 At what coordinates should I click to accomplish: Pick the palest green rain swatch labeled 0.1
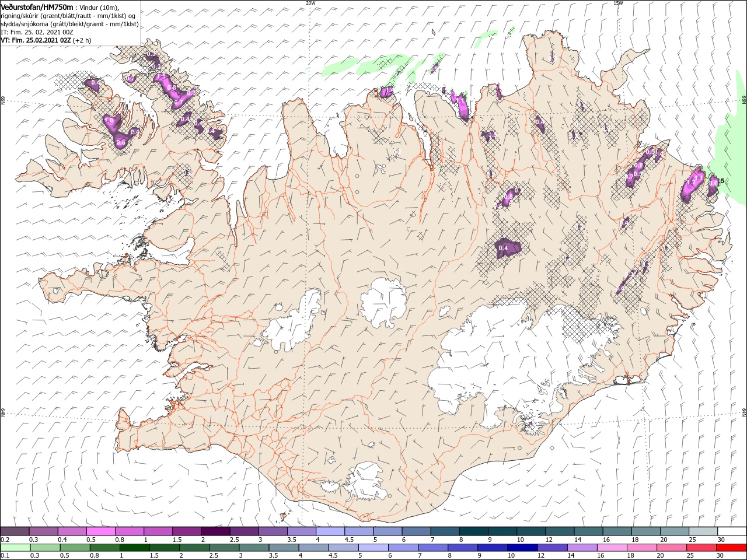[15, 548]
